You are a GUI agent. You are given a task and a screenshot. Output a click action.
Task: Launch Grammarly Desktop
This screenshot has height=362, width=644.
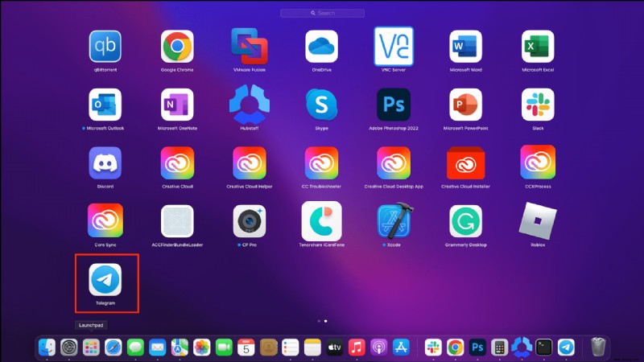point(466,221)
